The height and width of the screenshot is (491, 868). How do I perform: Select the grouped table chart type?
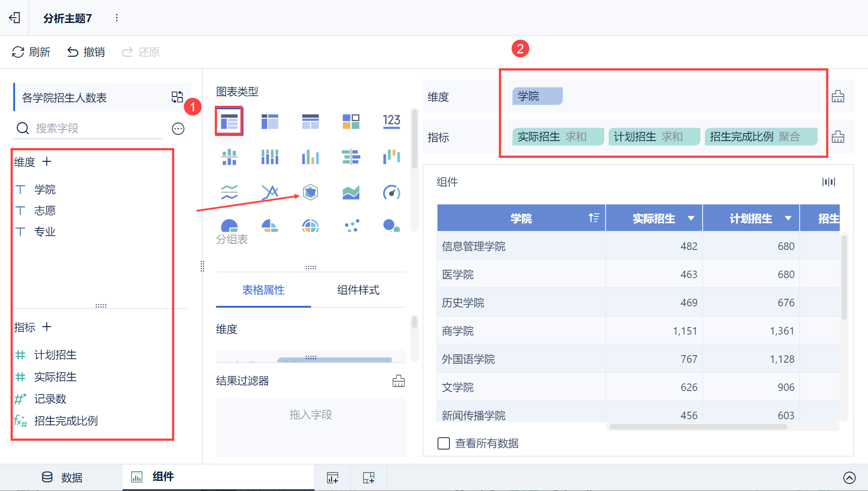pos(229,121)
